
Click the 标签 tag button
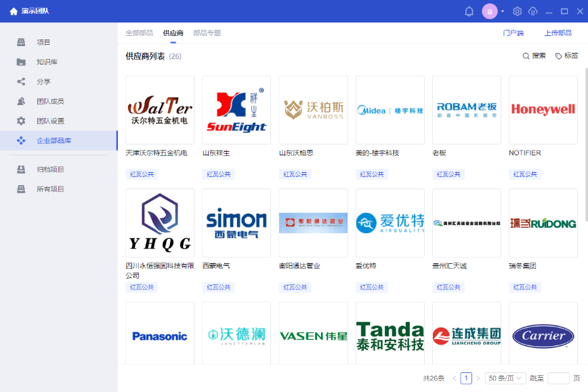tap(566, 56)
